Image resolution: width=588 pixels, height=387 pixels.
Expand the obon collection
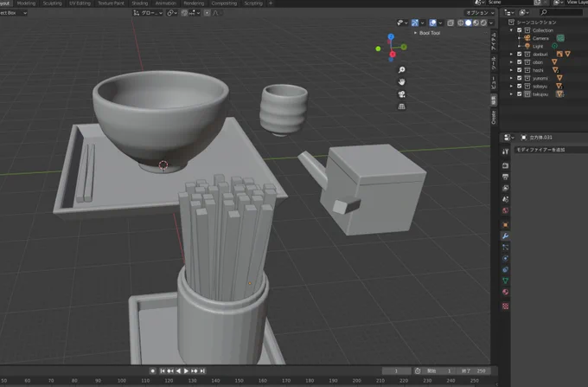[x=511, y=62]
